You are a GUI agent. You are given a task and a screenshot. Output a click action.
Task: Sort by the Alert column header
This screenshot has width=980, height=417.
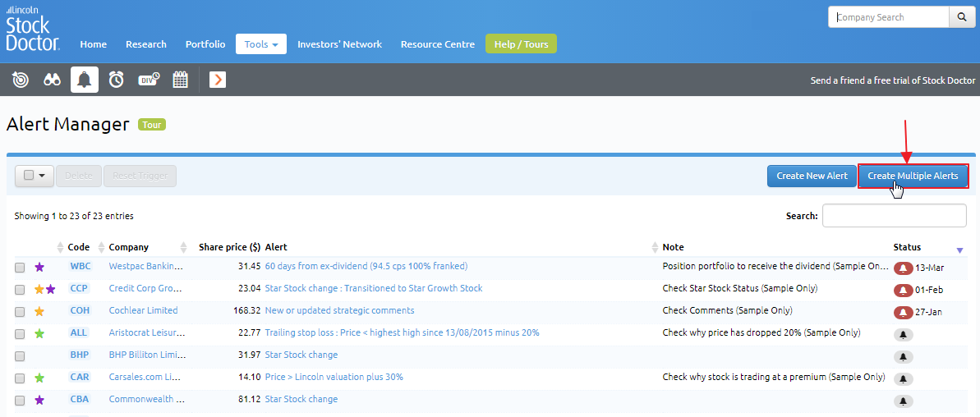point(276,247)
